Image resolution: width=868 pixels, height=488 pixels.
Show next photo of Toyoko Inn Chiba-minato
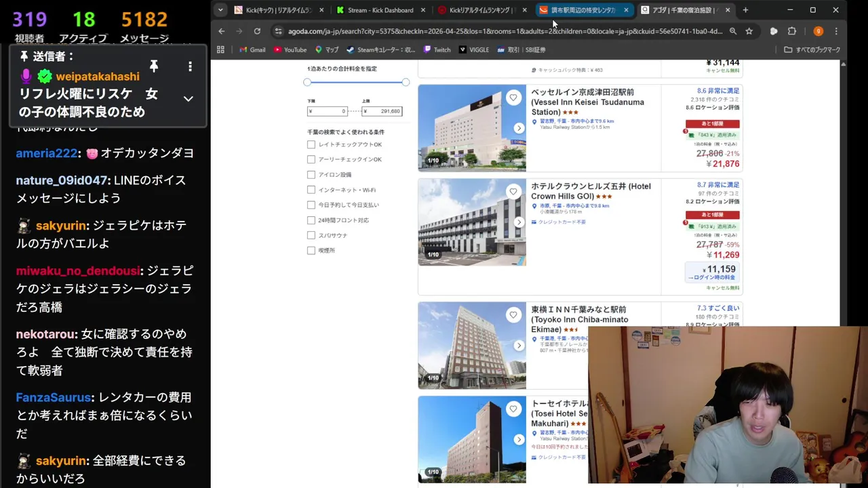[x=519, y=346]
